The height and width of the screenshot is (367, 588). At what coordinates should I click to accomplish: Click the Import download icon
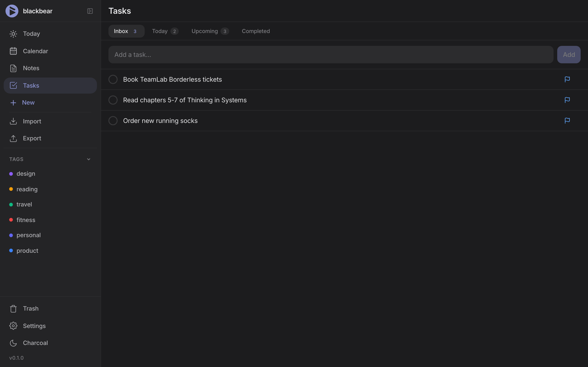tap(13, 121)
